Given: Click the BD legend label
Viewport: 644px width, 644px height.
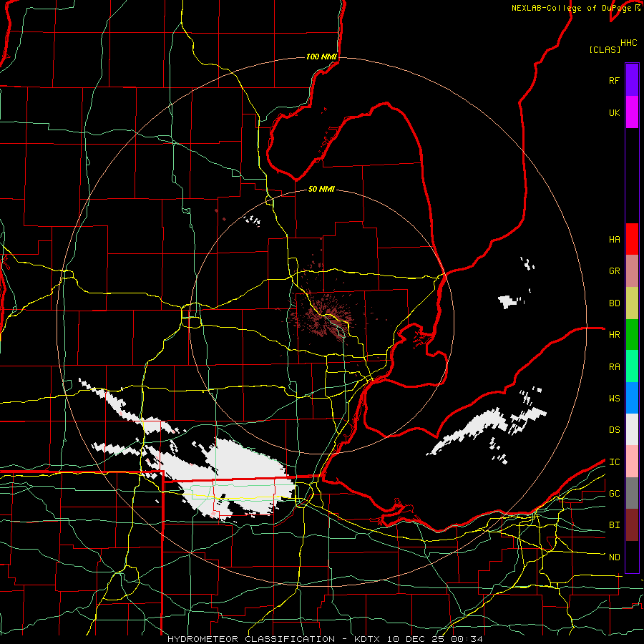Looking at the screenshot, I should [614, 303].
